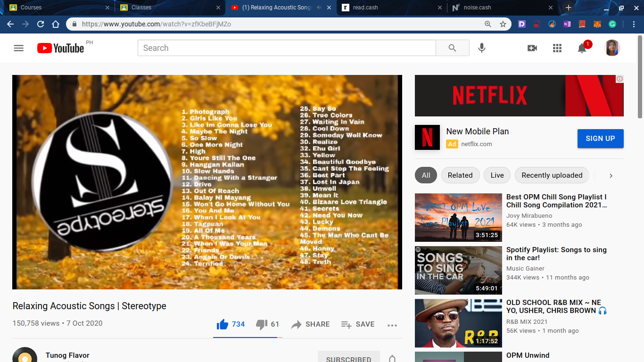Open the MetaMask fox extension
This screenshot has width=644, height=362.
pos(597,24)
